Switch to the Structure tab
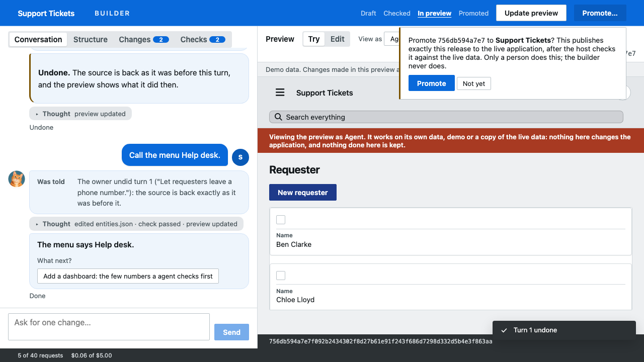 (x=91, y=40)
